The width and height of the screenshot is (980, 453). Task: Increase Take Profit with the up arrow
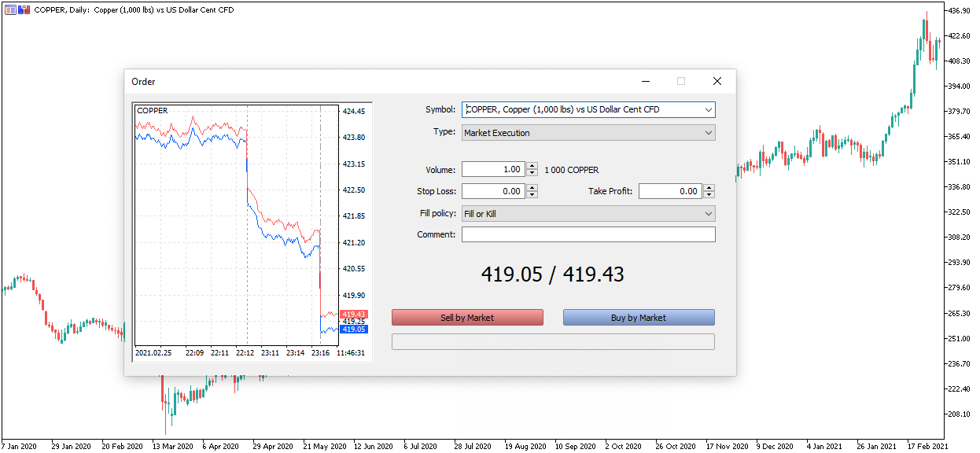coord(709,188)
